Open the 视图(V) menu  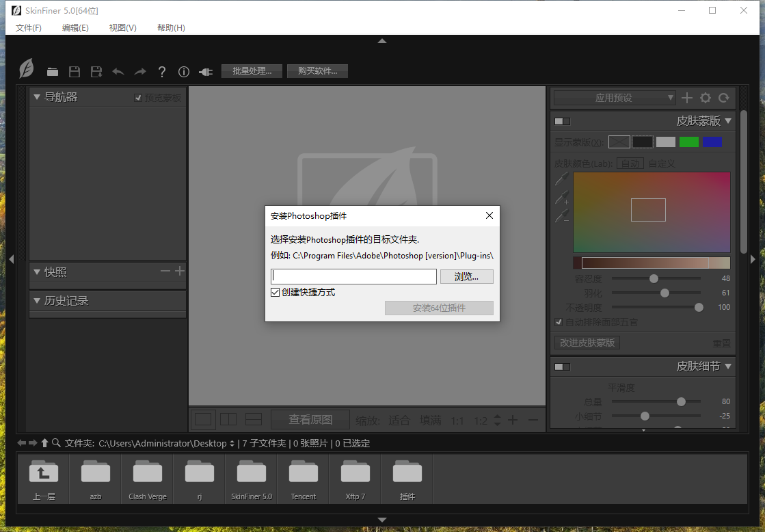[x=123, y=28]
